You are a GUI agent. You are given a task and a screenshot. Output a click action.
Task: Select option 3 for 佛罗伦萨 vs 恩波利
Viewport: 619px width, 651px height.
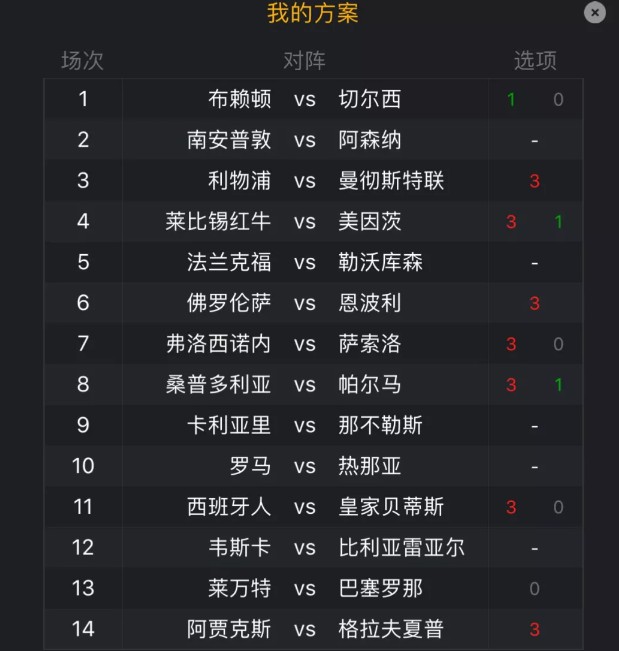(x=535, y=303)
